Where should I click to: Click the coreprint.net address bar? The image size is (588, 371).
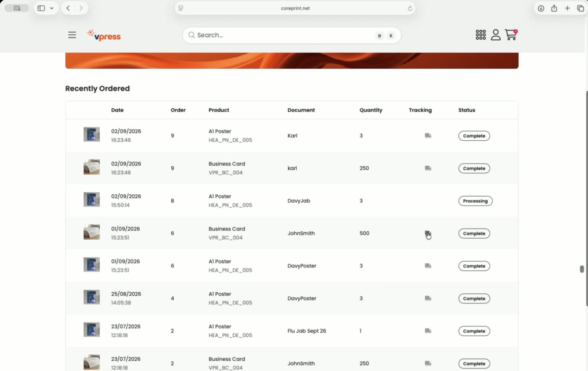pos(295,8)
